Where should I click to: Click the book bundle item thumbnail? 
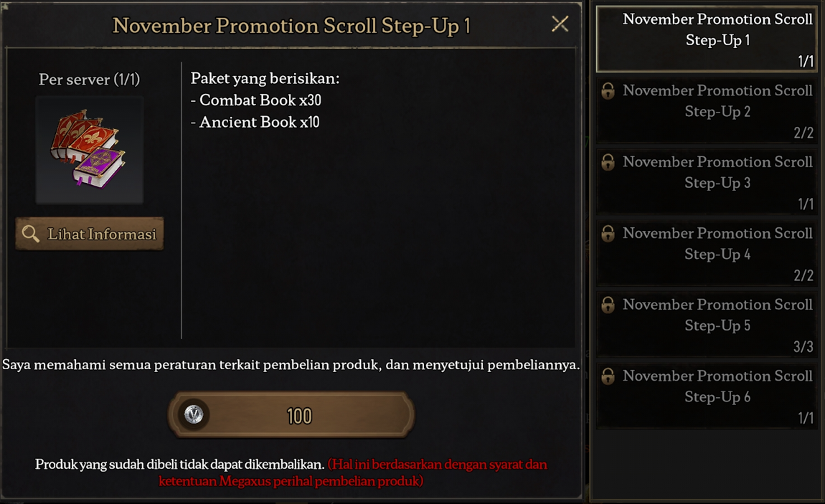[90, 151]
